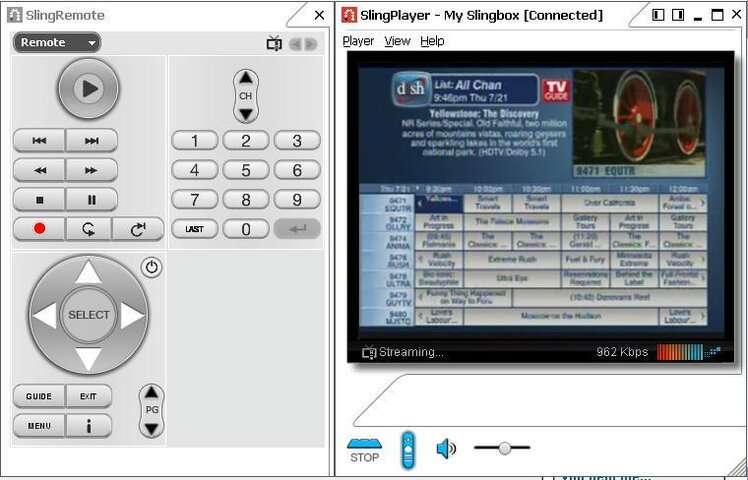Click the dock-left icon in SlingPlayer title bar
The width and height of the screenshot is (748, 480).
[x=658, y=15]
